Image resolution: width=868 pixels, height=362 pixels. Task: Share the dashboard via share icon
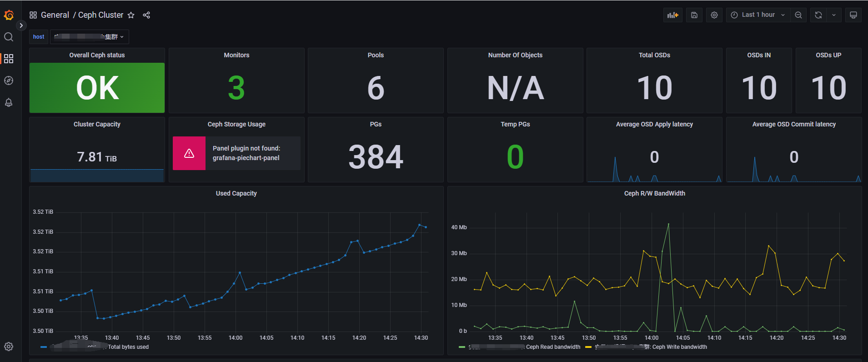(x=146, y=15)
